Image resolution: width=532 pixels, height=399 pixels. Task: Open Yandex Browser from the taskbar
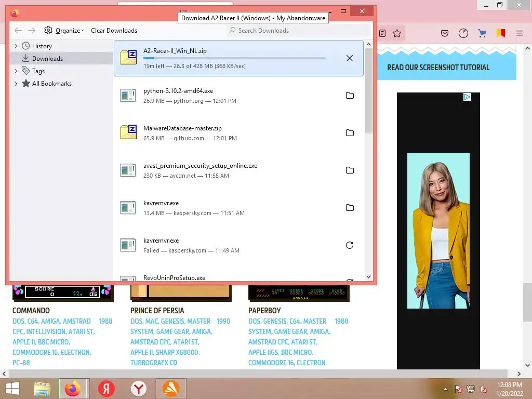tap(138, 389)
